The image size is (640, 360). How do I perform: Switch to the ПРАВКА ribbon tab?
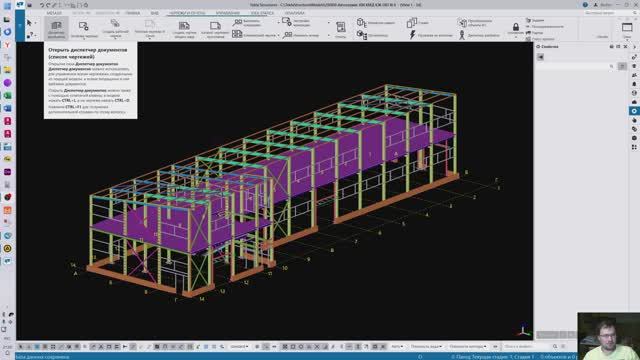point(132,13)
